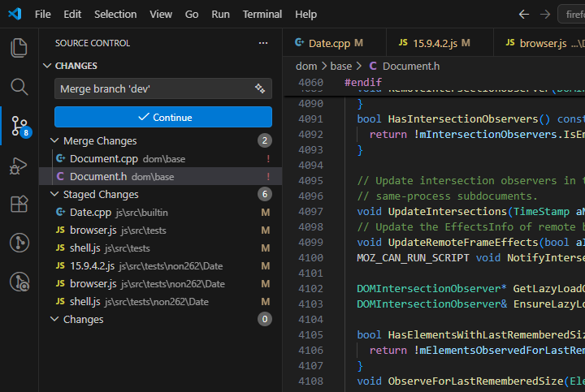This screenshot has width=585, height=392.
Task: Open the Help menu
Action: (x=306, y=14)
